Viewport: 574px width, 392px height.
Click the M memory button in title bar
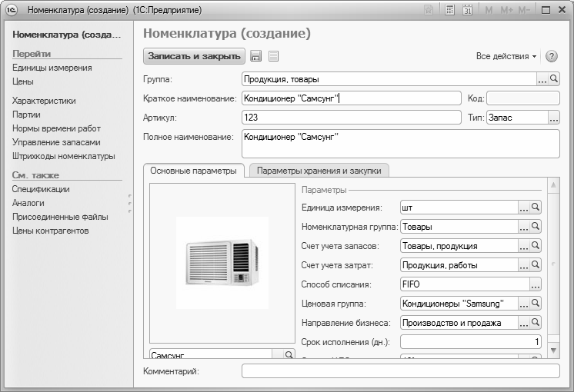(489, 10)
